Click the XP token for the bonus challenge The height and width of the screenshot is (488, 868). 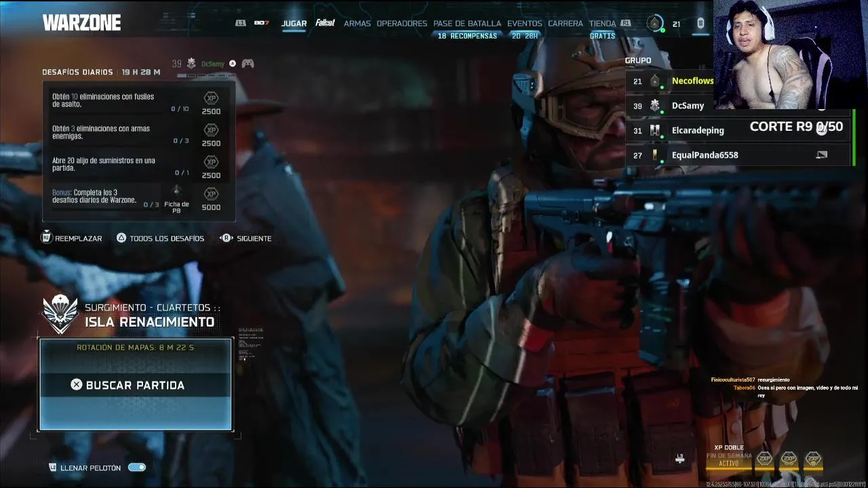pos(211,194)
